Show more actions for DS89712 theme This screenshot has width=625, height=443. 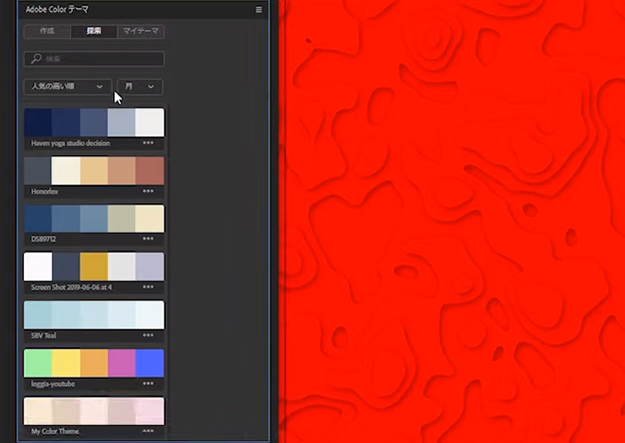coord(148,239)
